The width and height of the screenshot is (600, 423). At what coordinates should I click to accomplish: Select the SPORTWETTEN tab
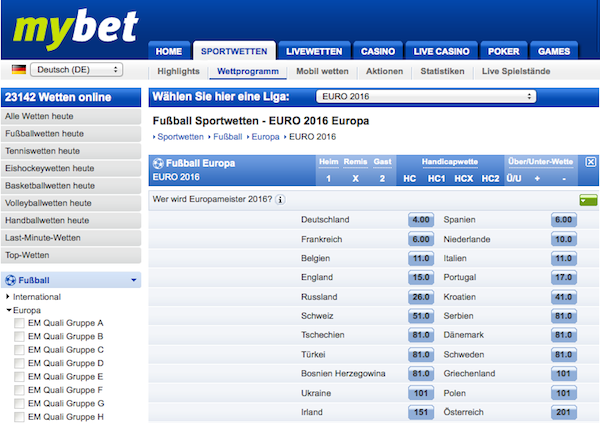234,51
